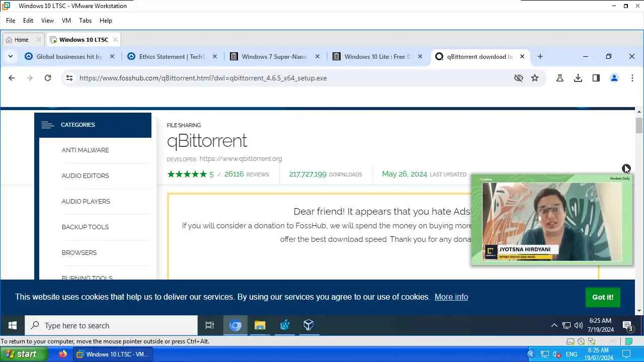Switch to the VMware Home tab
The height and width of the screenshot is (362, 644).
[x=21, y=40]
